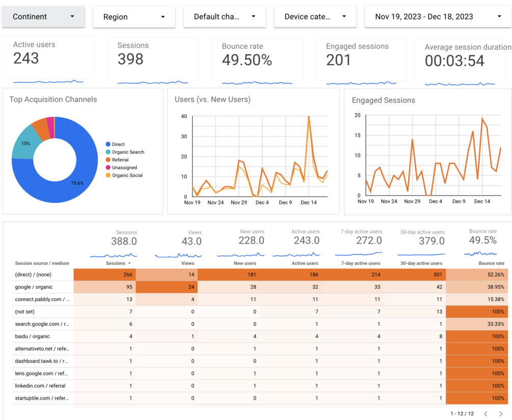Click the summary 7-day active users 272.0
The height and width of the screenshot is (420, 512).
[x=369, y=240]
